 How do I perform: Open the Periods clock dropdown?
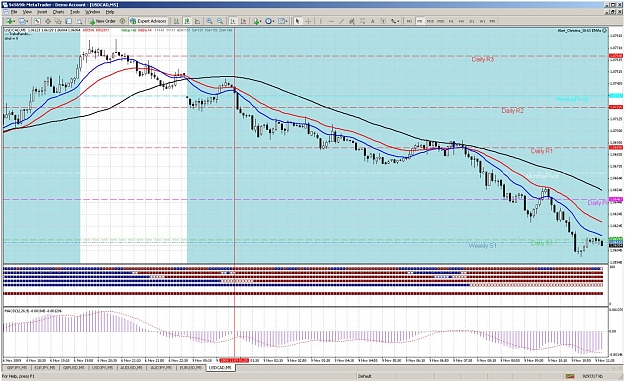270,21
